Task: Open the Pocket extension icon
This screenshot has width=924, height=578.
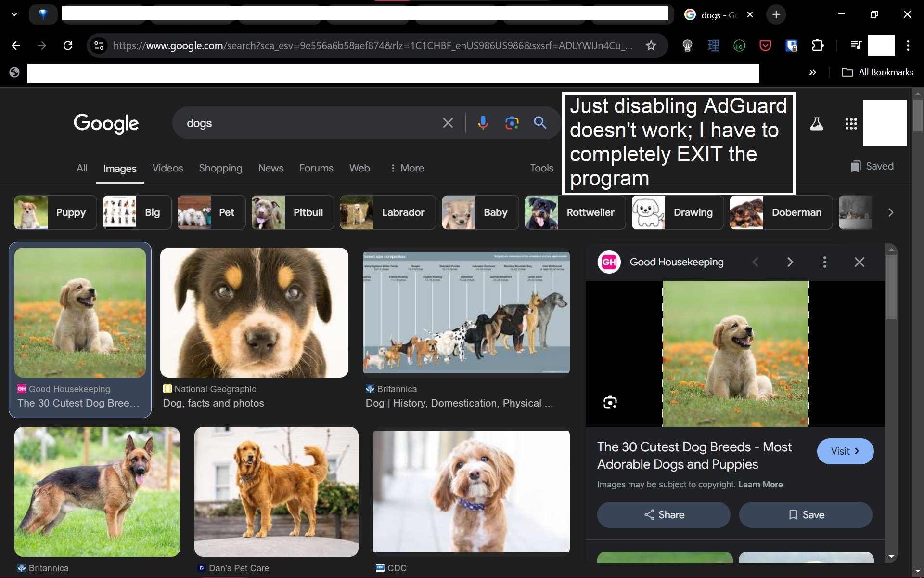Action: click(765, 46)
